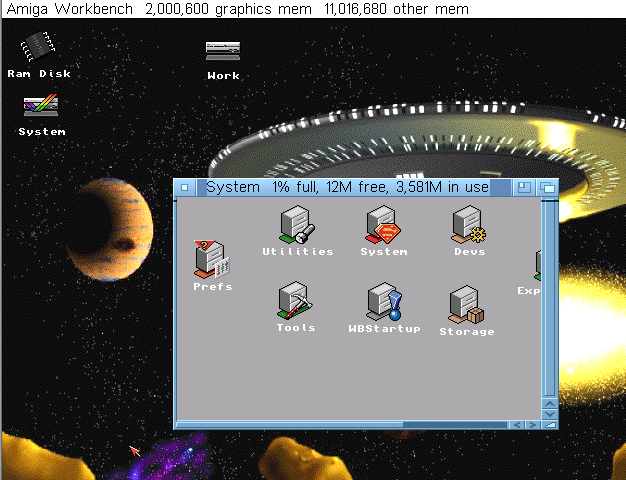Click the System window zoom gadget

click(524, 187)
